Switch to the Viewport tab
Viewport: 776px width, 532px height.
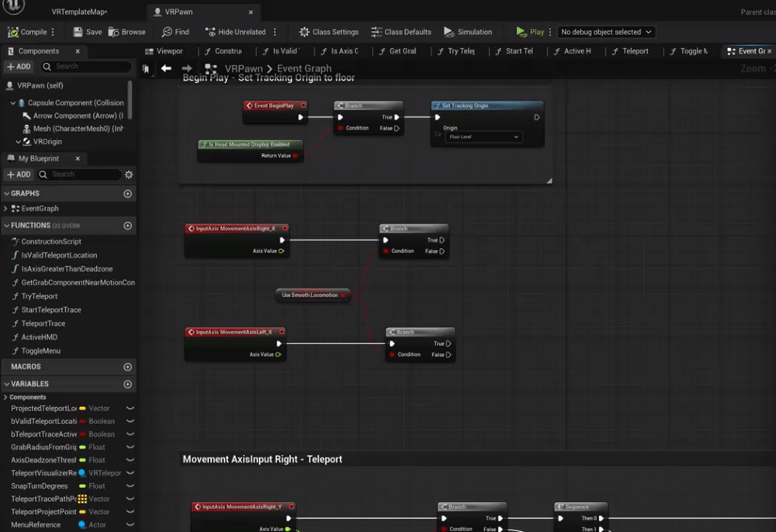pos(164,51)
